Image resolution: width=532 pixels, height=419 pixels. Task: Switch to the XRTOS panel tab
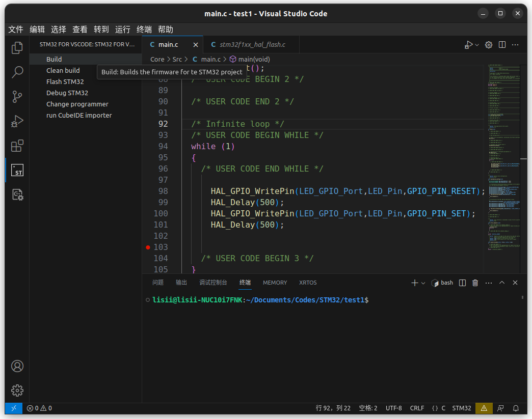point(308,283)
